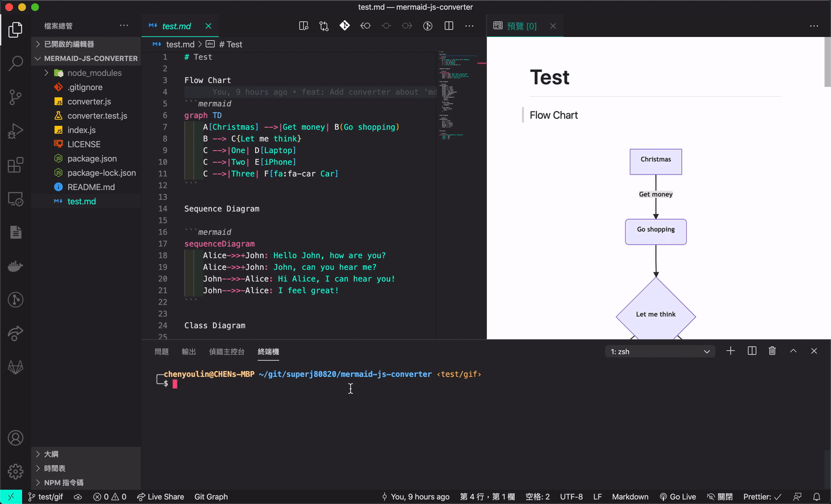
Task: Add a new terminal with plus icon
Action: [x=730, y=351]
